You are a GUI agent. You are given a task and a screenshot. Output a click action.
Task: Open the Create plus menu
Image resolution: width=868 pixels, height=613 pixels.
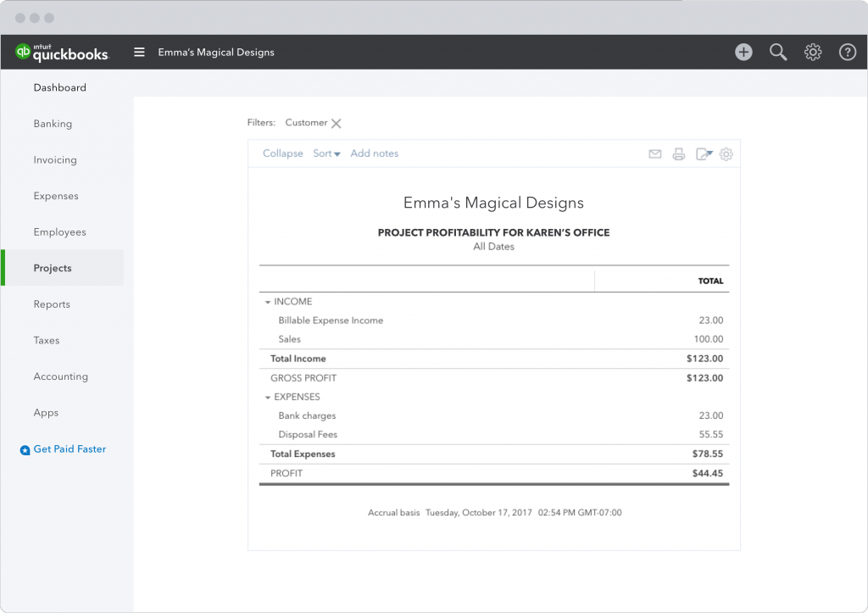[743, 52]
